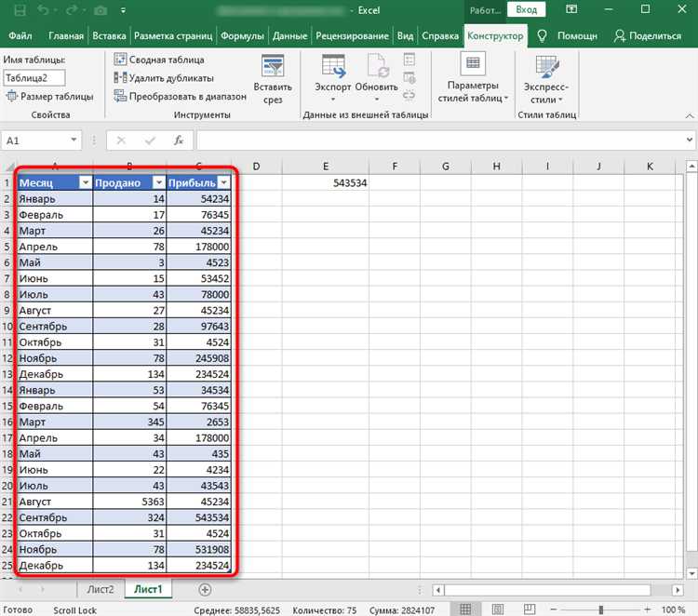Open Quick Styles gallery (Экспресс-стили)
698x616 pixels.
(x=546, y=80)
